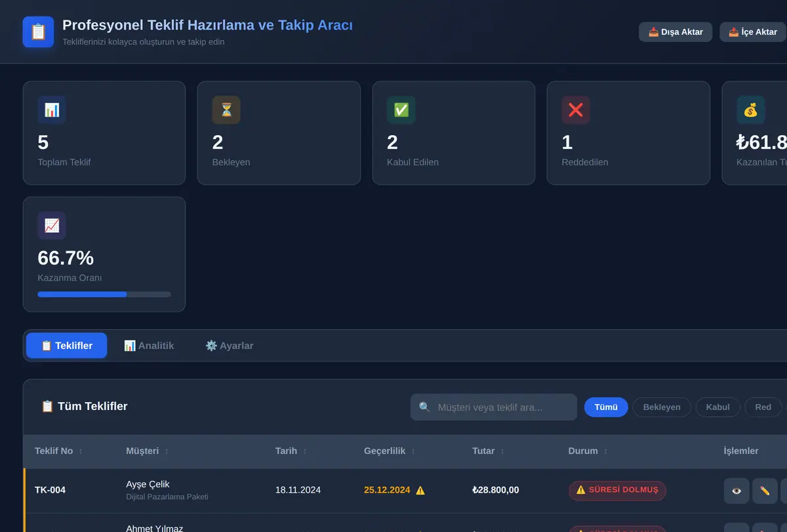Viewport: 787px width, 532px height.
Task: Click the clipboard app logo icon
Action: point(38,31)
